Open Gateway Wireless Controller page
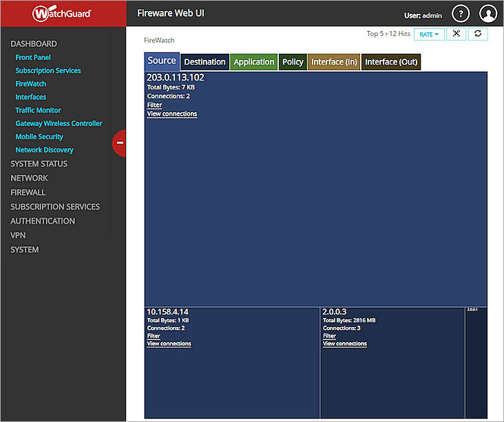 59,123
